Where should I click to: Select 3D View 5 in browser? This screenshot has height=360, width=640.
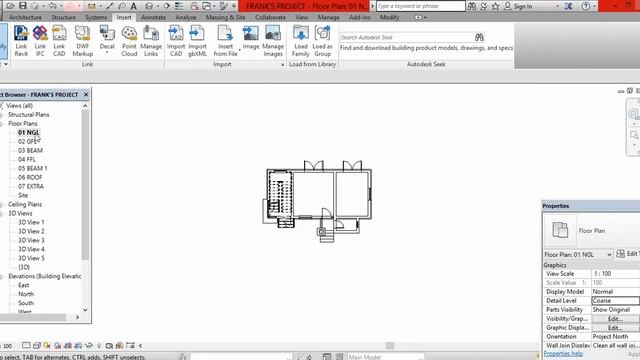click(31, 258)
